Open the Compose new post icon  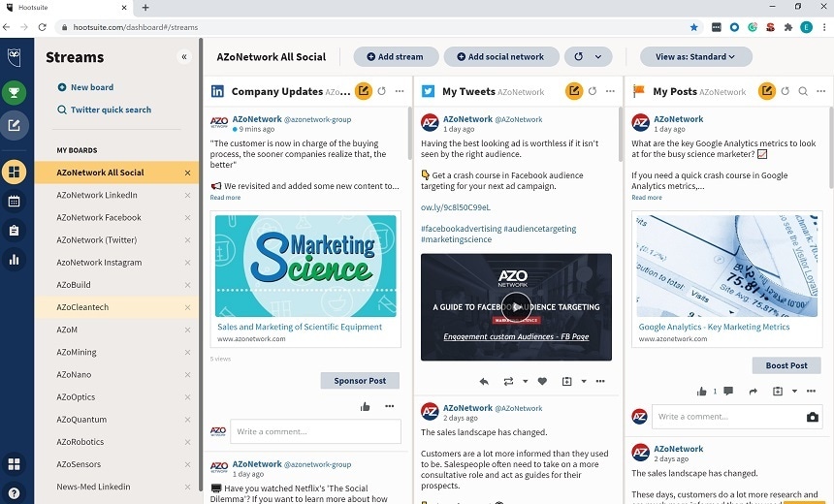[x=14, y=125]
